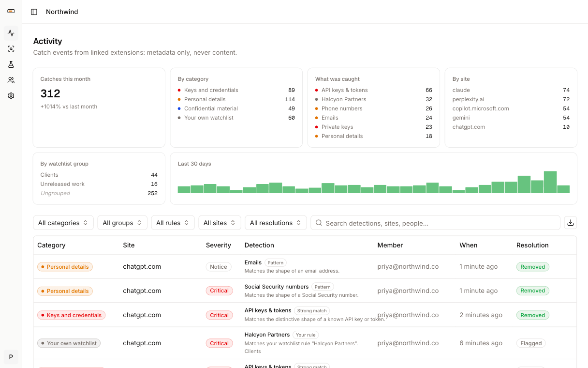Click the Flagged resolution badge

tap(531, 343)
